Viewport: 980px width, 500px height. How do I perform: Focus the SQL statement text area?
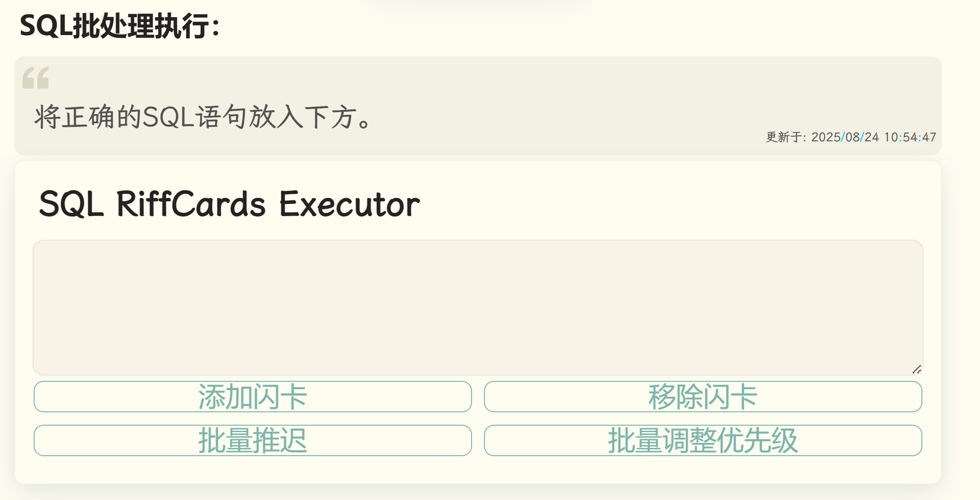tap(478, 307)
